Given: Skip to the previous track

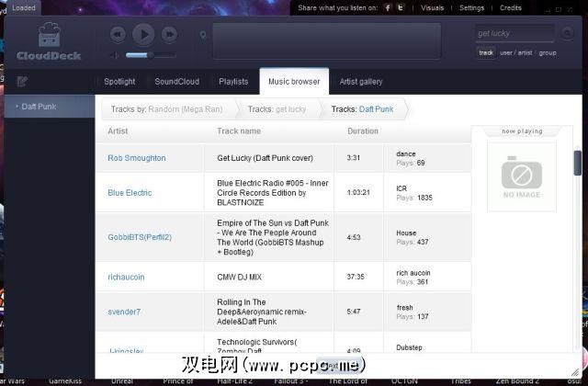Looking at the screenshot, I should point(118,35).
